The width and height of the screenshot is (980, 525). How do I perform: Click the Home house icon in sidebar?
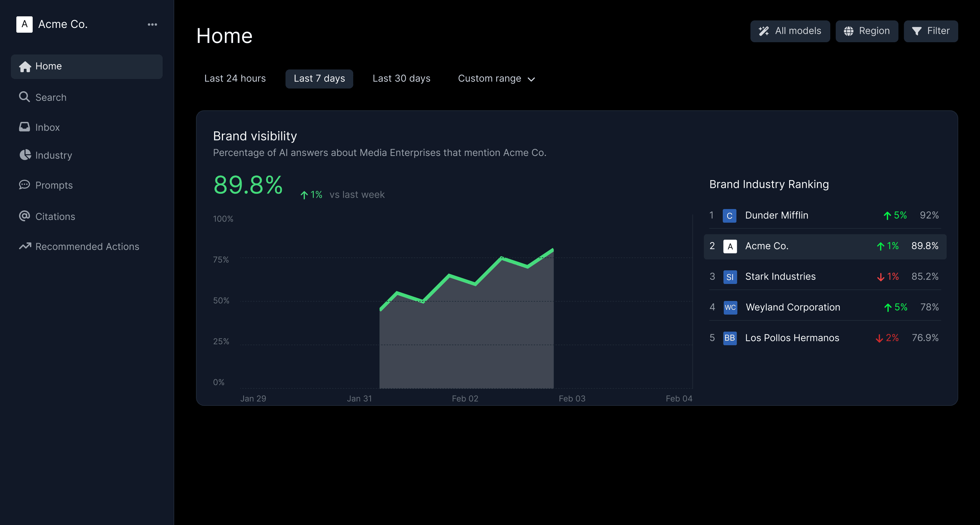pos(25,67)
